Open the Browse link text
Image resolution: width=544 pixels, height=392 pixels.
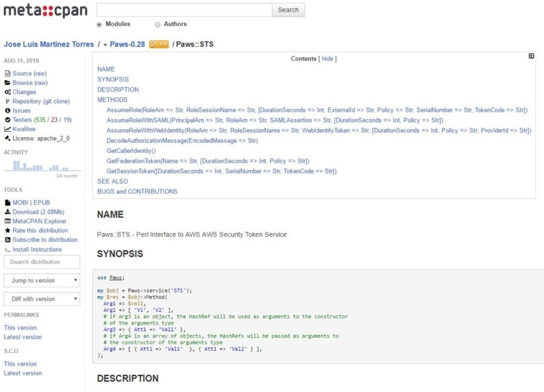23,83
